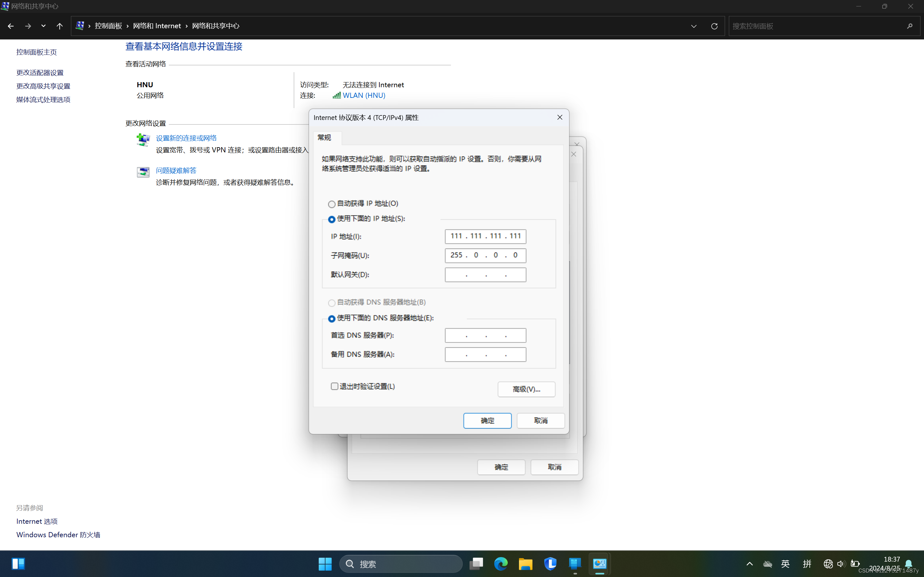Enable 退出时验证设置 checkbox

coord(334,386)
